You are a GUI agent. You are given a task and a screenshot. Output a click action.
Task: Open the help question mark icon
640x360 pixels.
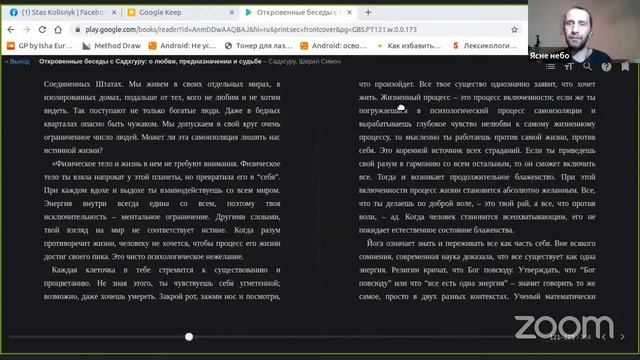coord(606,67)
